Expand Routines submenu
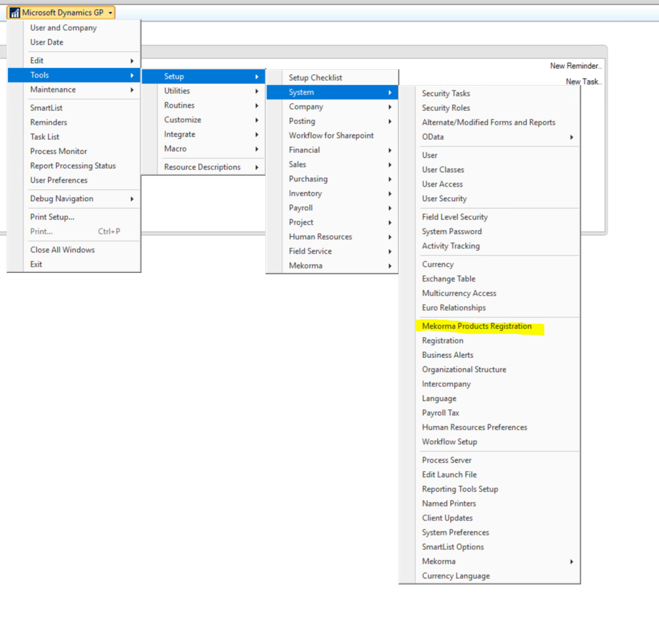This screenshot has width=659, height=644. point(204,105)
